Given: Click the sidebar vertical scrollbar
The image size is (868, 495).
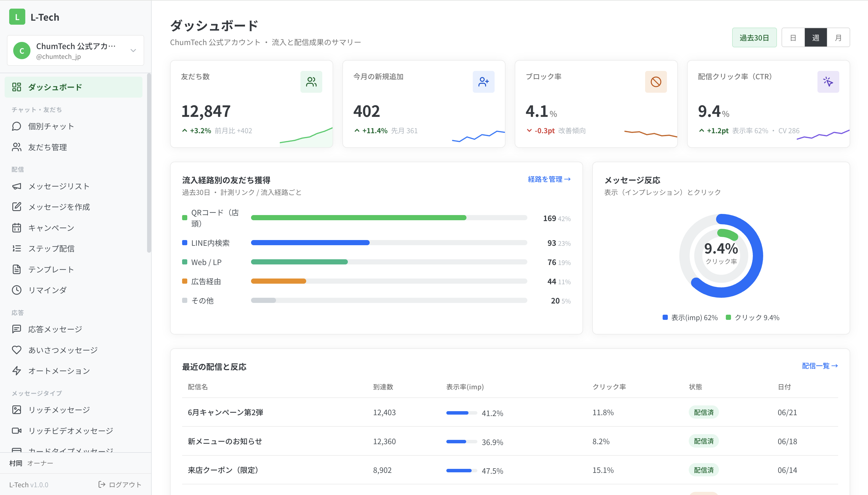Looking at the screenshot, I should pos(149,163).
